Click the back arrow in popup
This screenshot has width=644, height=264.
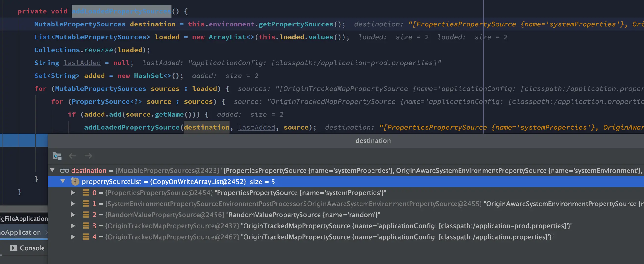point(73,156)
